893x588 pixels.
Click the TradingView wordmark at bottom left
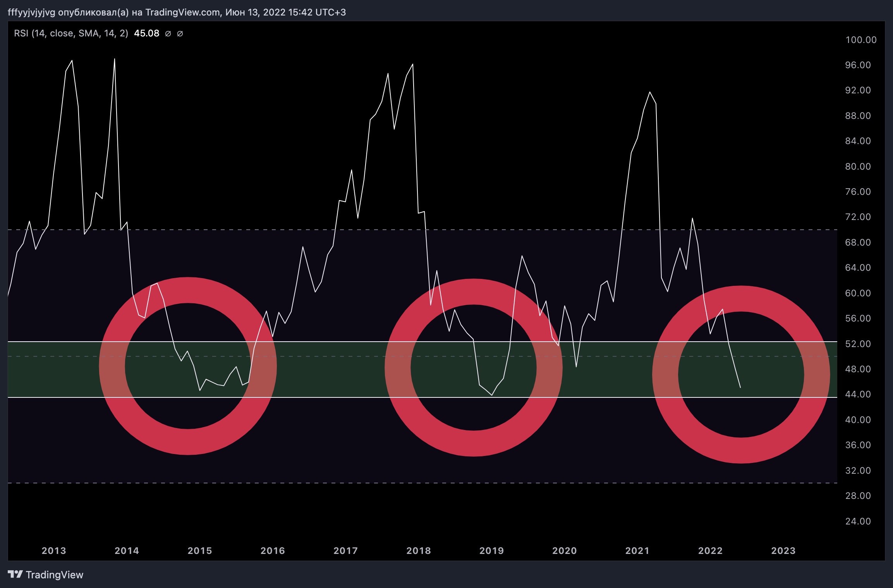pyautogui.click(x=54, y=574)
